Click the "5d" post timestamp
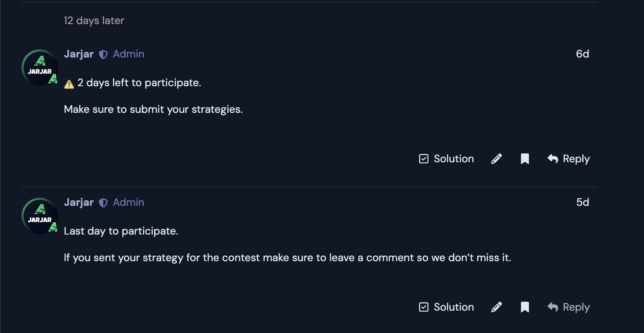Screen dimensions: 644x333 (582, 202)
